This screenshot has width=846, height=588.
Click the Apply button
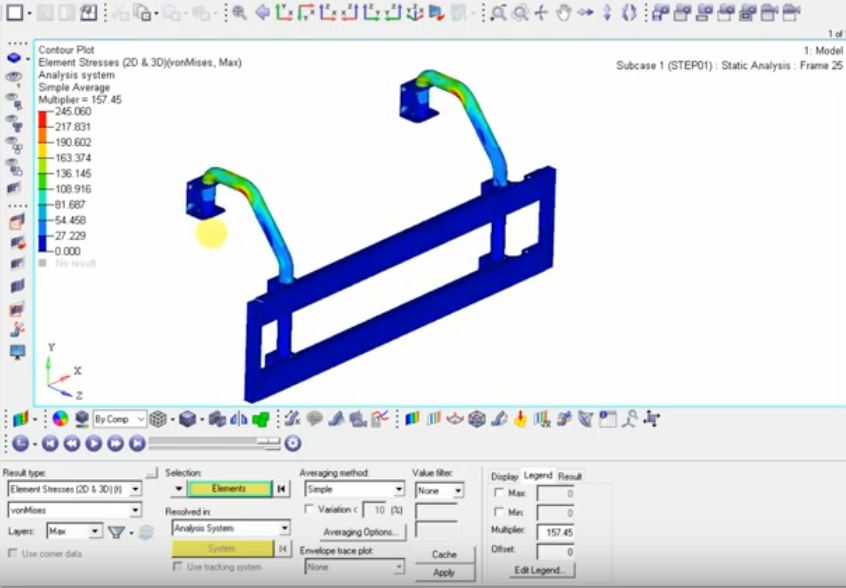tap(444, 572)
